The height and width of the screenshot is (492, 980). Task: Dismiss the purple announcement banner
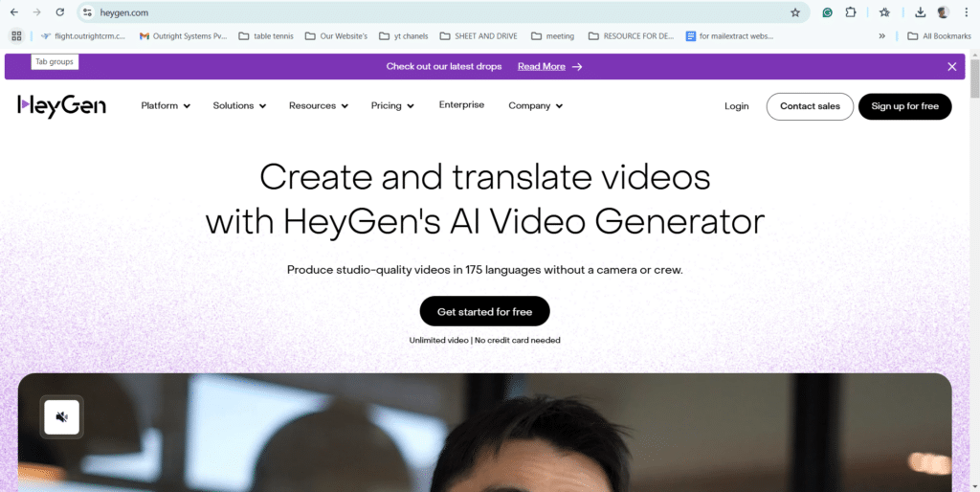(952, 66)
